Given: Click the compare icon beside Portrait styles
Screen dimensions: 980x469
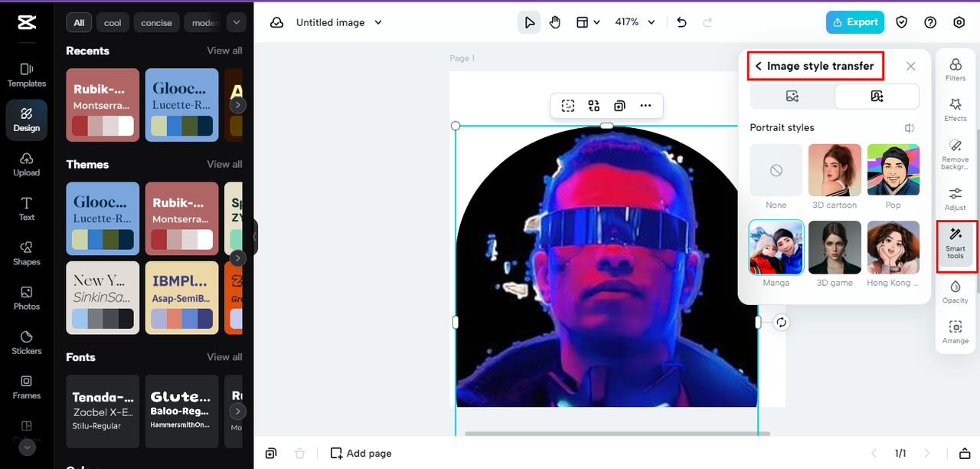Looking at the screenshot, I should pos(909,128).
